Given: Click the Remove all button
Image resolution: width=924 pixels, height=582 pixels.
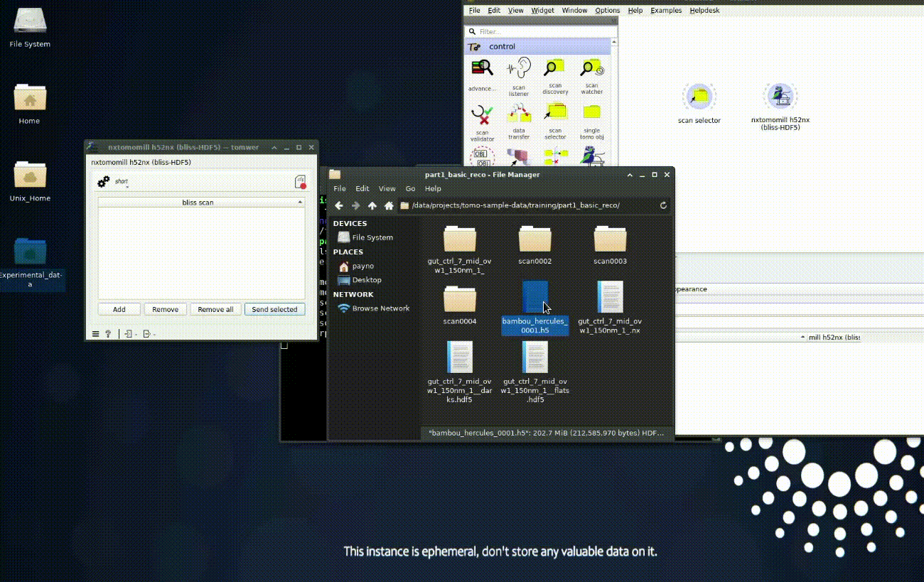Looking at the screenshot, I should pos(215,309).
